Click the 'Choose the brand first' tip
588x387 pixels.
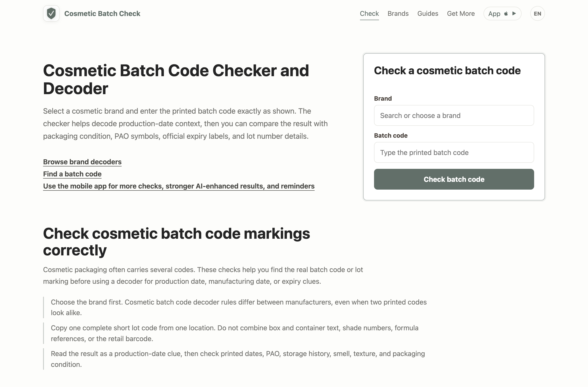point(239,307)
